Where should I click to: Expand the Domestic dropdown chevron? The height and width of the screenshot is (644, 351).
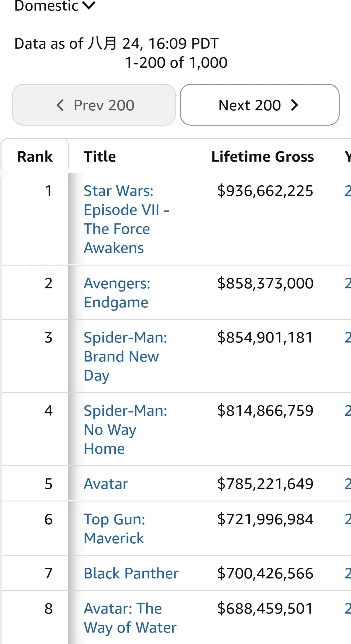click(x=89, y=5)
